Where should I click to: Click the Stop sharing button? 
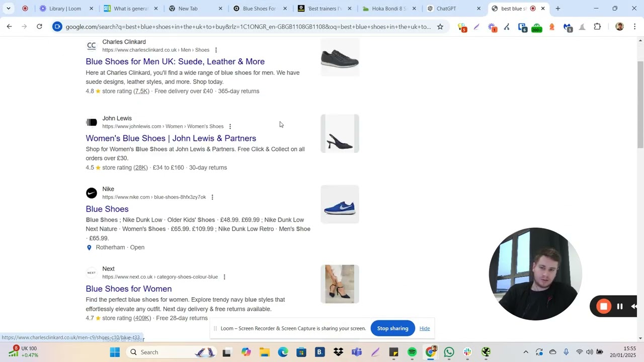(x=393, y=328)
